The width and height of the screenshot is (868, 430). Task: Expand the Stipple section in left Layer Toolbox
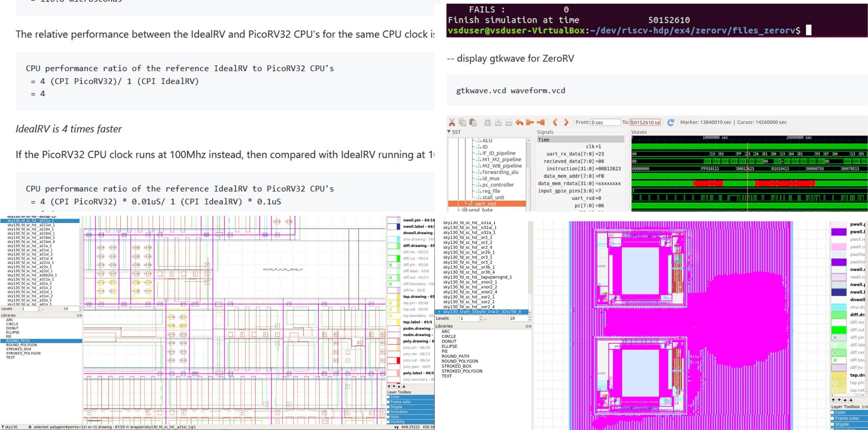click(396, 407)
